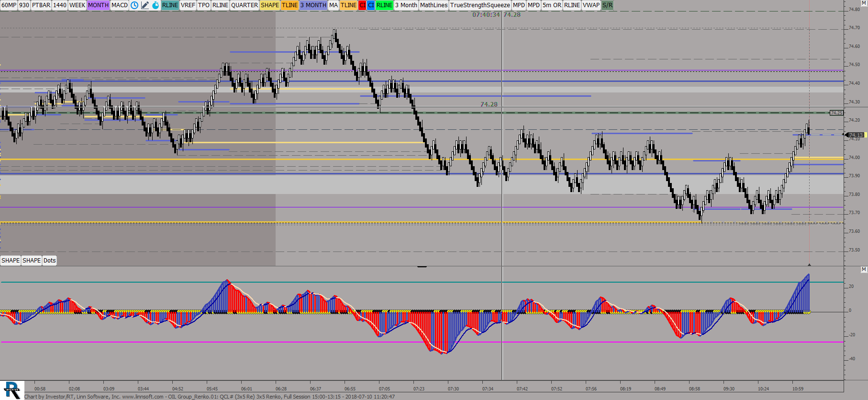The width and height of the screenshot is (868, 400).
Task: Click the MPD button beside 5m OR
Action: tap(534, 5)
